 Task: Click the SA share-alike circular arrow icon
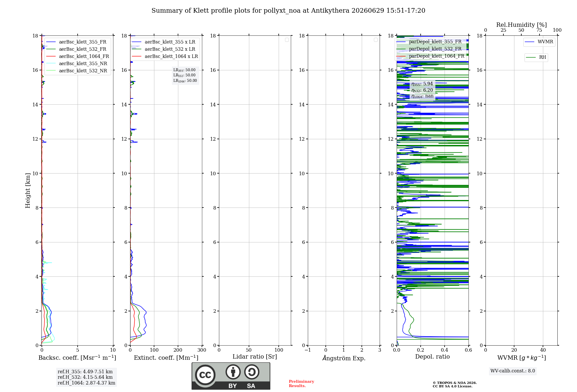252,372
